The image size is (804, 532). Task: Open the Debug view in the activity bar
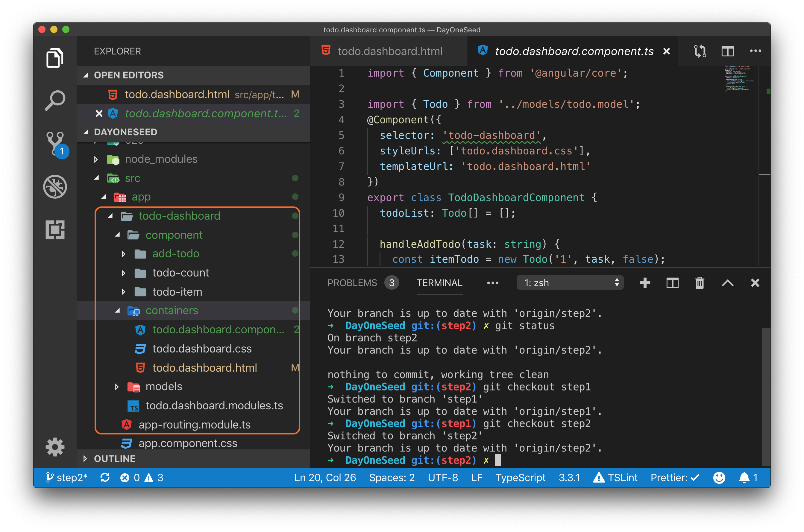tap(55, 187)
